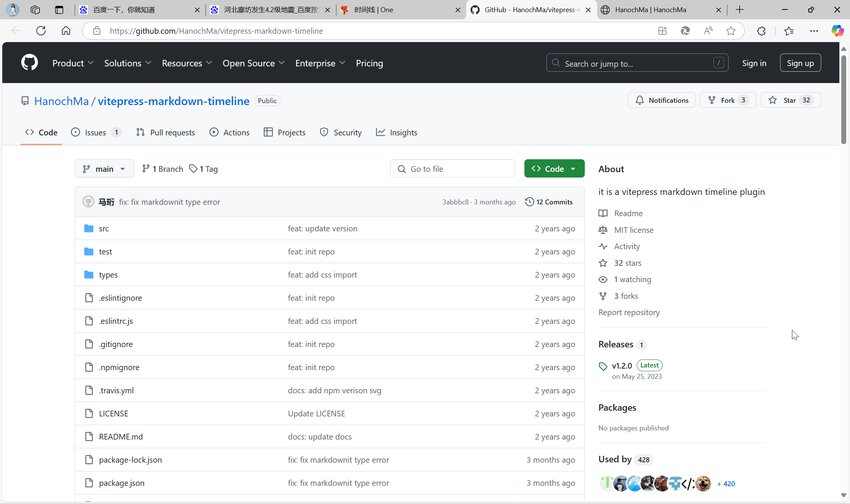Open the Insights tab
The width and height of the screenshot is (850, 504).
tap(397, 132)
